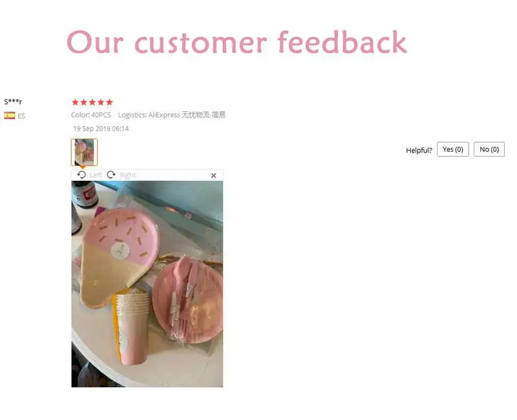
Task: Open the review photo thumbnail
Action: point(84,152)
